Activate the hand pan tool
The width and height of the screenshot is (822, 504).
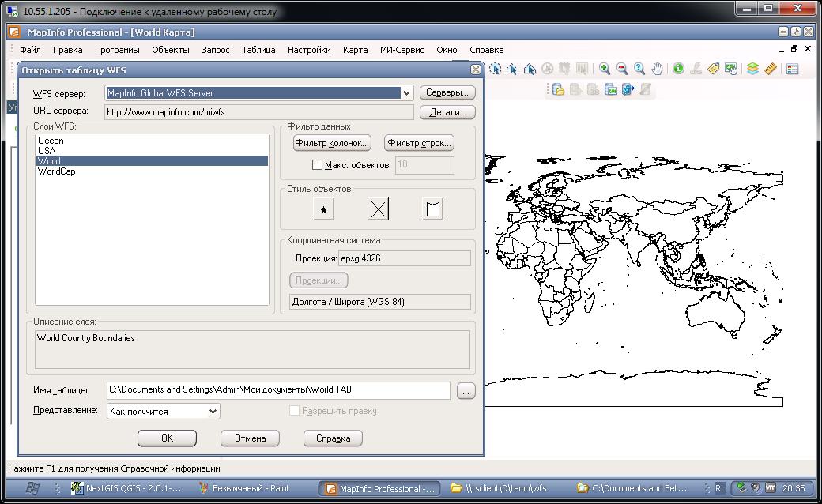(x=657, y=69)
